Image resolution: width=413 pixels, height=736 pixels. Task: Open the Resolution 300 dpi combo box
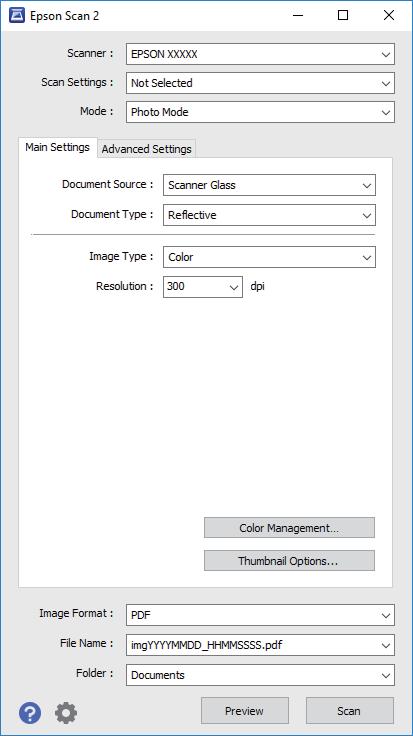coord(203,286)
